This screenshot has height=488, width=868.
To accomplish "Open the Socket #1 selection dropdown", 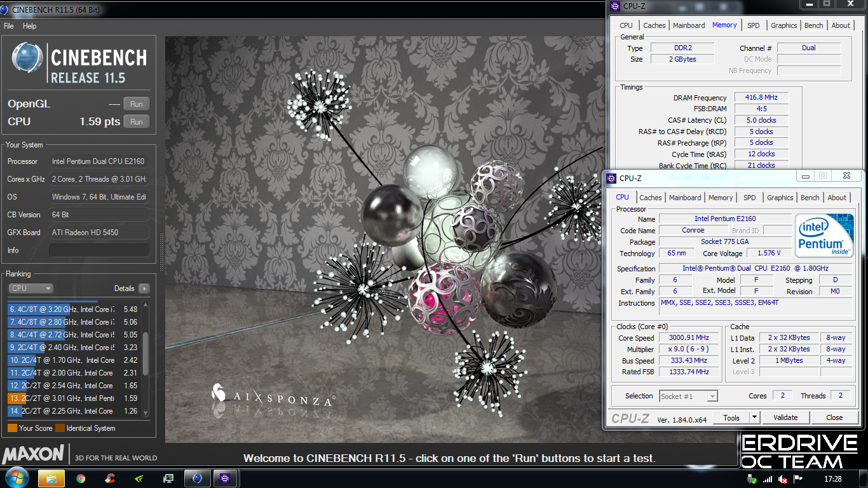I will point(688,396).
